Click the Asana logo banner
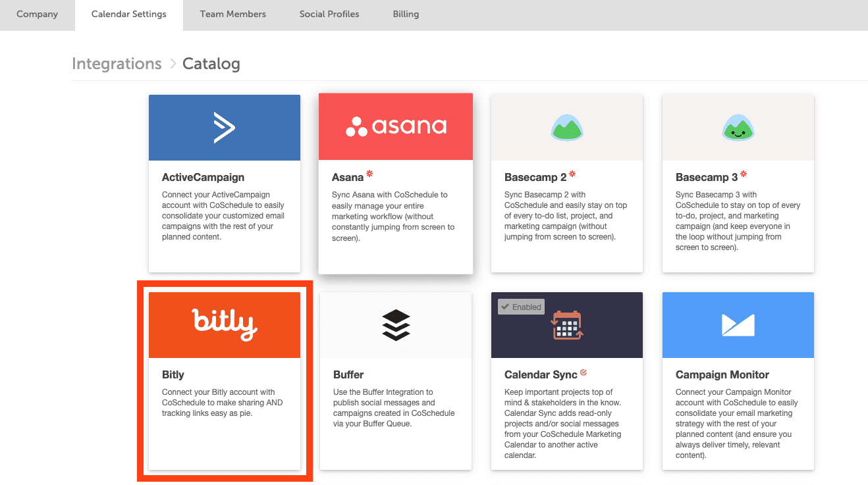Image resolution: width=868 pixels, height=485 pixels. tap(396, 126)
